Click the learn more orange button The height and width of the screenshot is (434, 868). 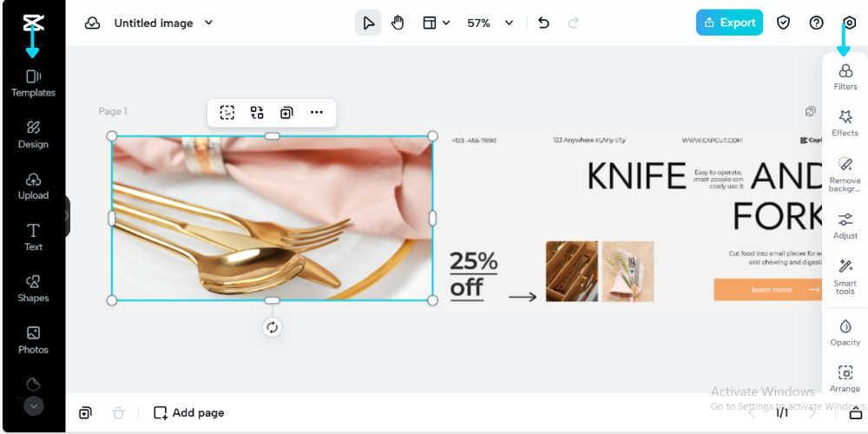(x=768, y=290)
